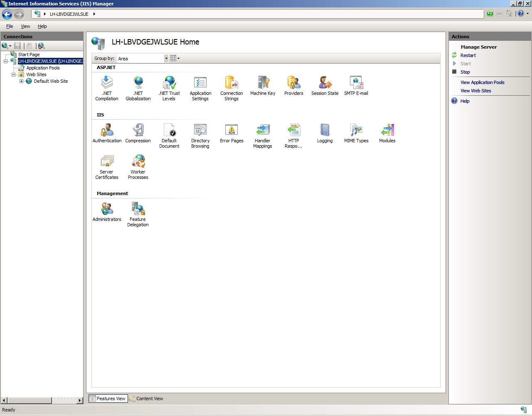Image resolution: width=532 pixels, height=416 pixels.
Task: Open .NET Trust Levels feature
Action: coord(169,88)
